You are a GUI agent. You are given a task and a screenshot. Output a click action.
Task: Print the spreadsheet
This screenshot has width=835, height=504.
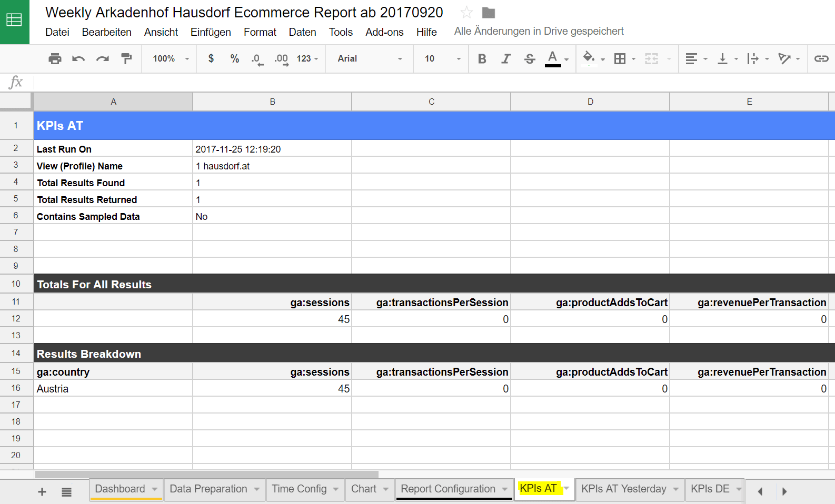pyautogui.click(x=55, y=58)
